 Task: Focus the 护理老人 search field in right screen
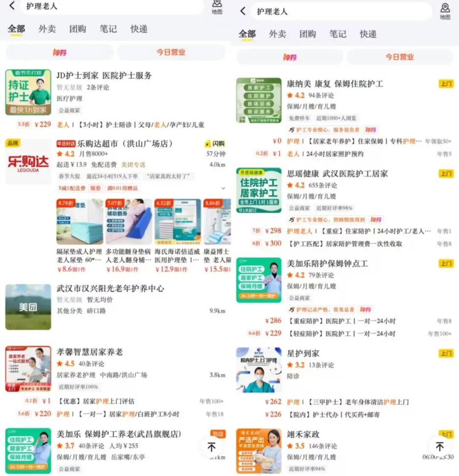pos(341,11)
